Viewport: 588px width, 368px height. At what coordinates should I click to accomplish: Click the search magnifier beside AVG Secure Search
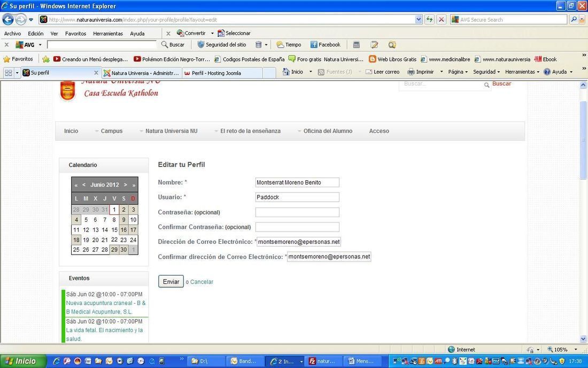[574, 19]
